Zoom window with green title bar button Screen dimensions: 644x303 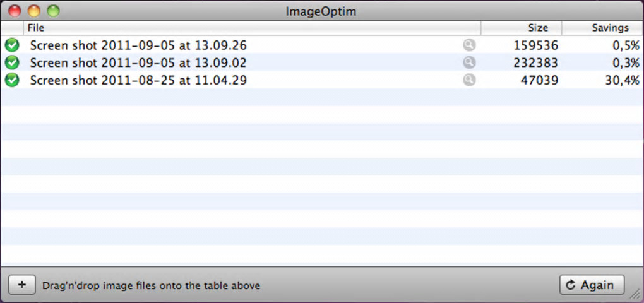pos(53,11)
